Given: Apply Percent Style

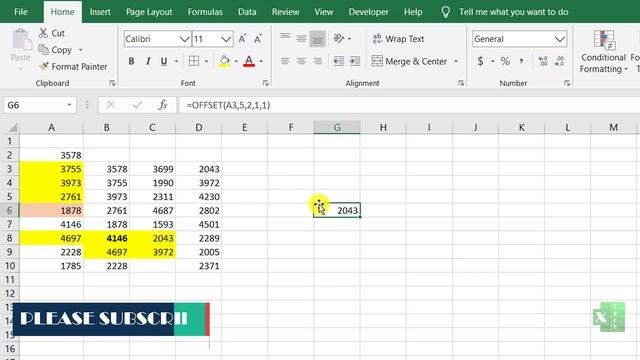Looking at the screenshot, I should click(x=505, y=61).
